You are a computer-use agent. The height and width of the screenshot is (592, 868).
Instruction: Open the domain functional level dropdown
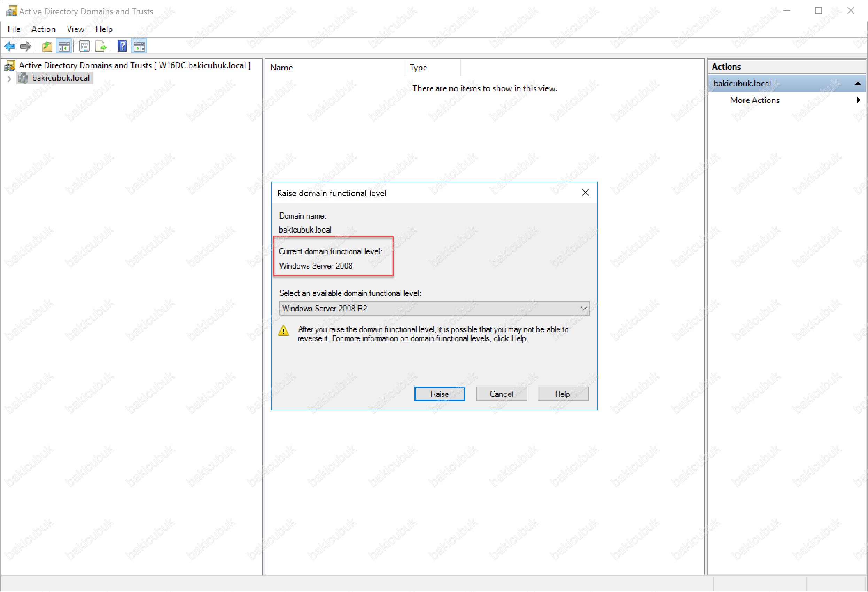pos(434,309)
